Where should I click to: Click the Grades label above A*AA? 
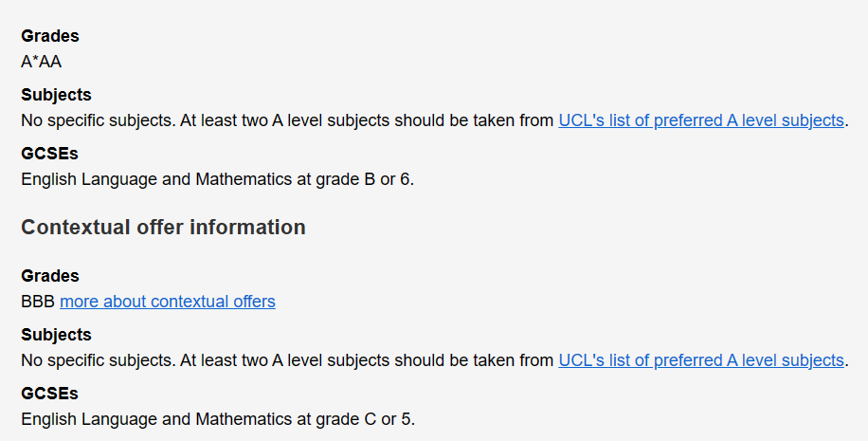click(50, 35)
